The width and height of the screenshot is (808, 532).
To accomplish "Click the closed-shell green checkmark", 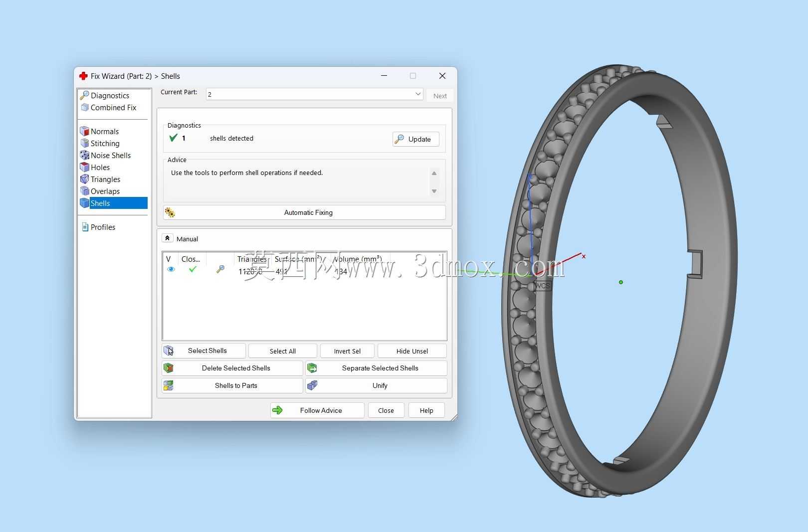I will (x=193, y=269).
